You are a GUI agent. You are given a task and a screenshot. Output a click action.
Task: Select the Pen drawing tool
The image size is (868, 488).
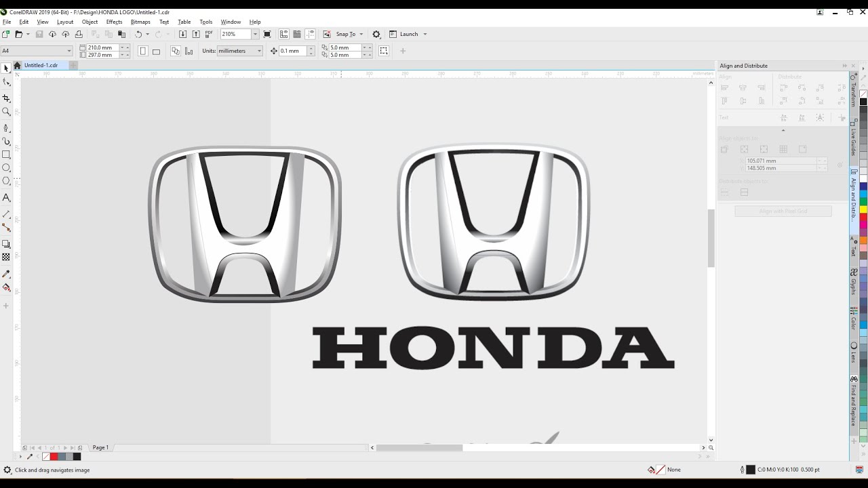pyautogui.click(x=6, y=127)
